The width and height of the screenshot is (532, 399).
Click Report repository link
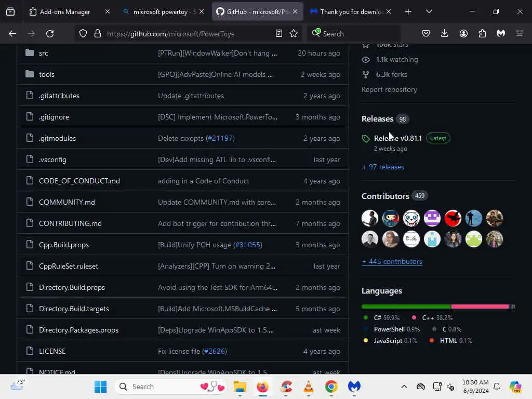click(x=389, y=89)
